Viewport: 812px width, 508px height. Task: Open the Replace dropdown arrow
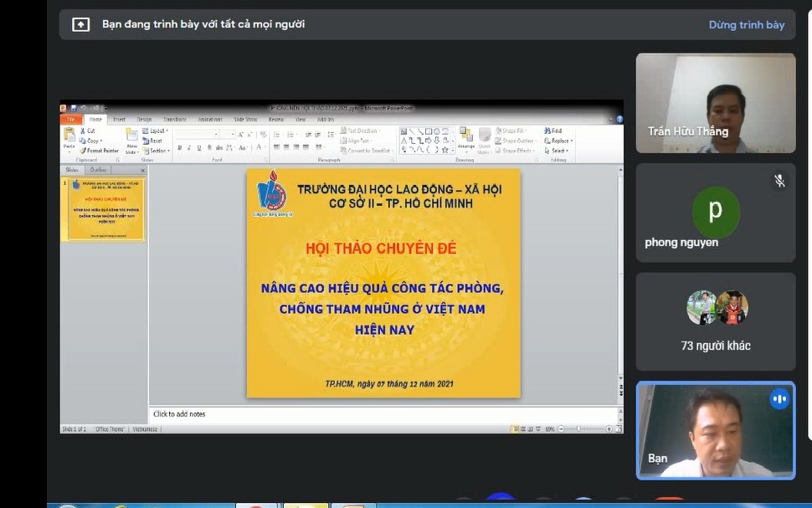pos(572,141)
